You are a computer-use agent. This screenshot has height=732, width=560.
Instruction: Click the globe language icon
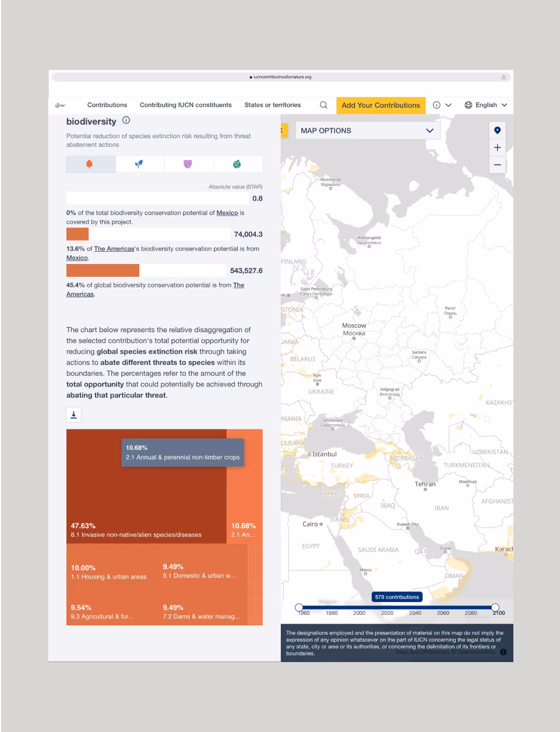tap(469, 105)
